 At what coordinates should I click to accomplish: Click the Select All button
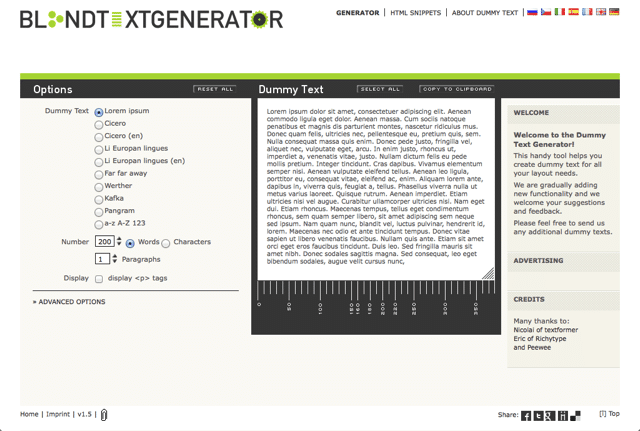point(380,89)
